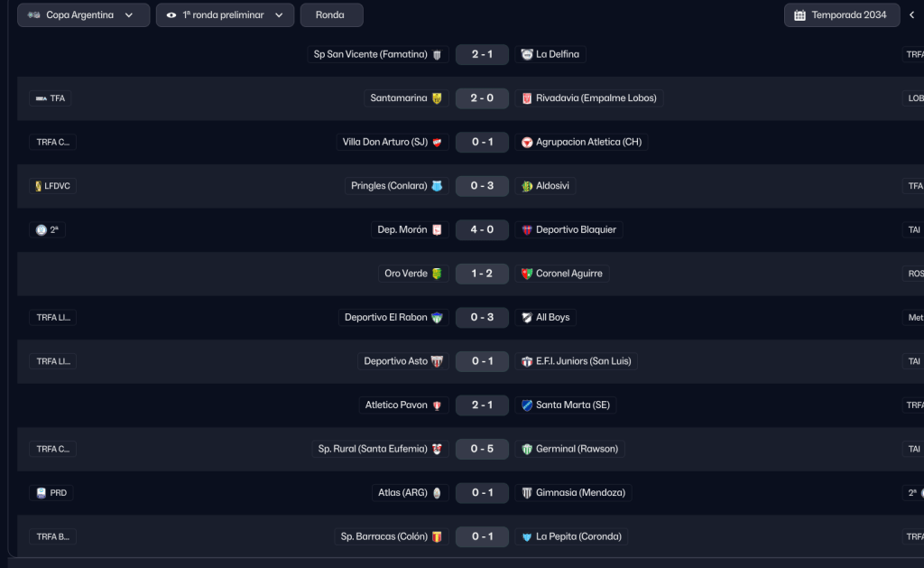Open the Germinal (Rawson) team link
The width and height of the screenshot is (924, 568).
[577, 449]
